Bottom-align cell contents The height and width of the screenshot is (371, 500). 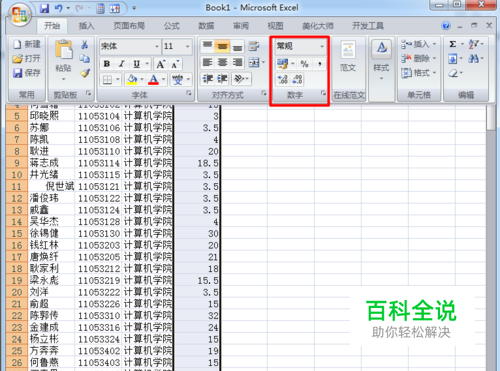237,46
